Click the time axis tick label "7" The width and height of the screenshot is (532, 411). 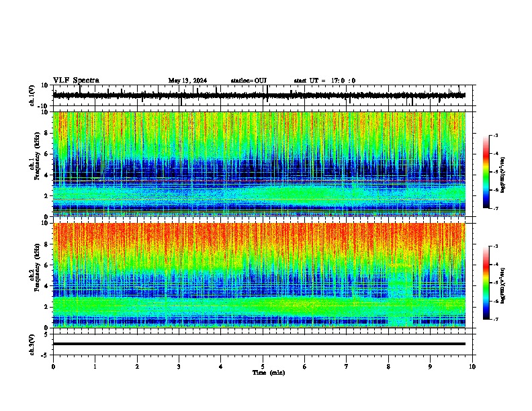pyautogui.click(x=347, y=367)
